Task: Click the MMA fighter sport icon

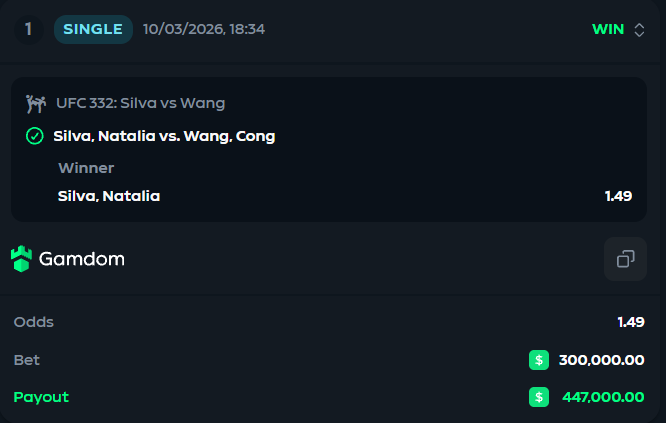Action: (36, 104)
